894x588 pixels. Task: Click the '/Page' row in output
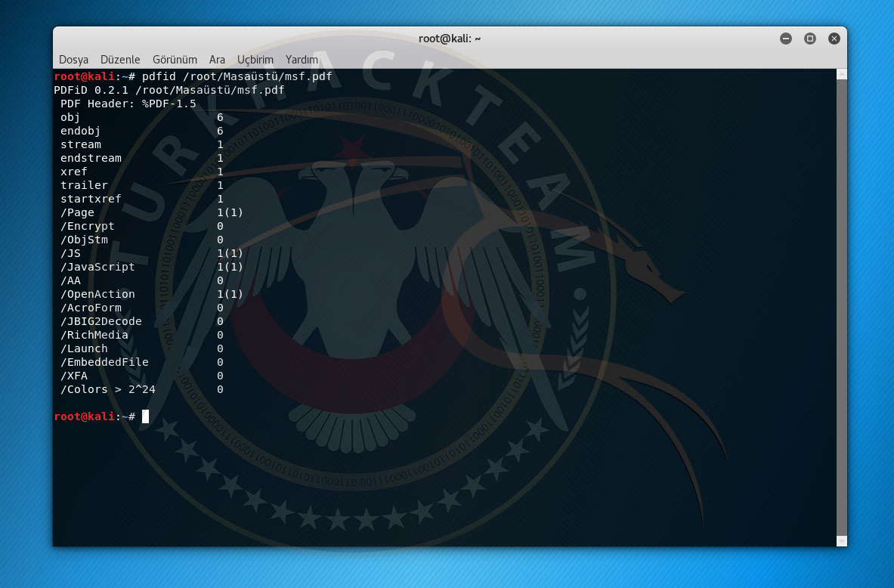152,212
